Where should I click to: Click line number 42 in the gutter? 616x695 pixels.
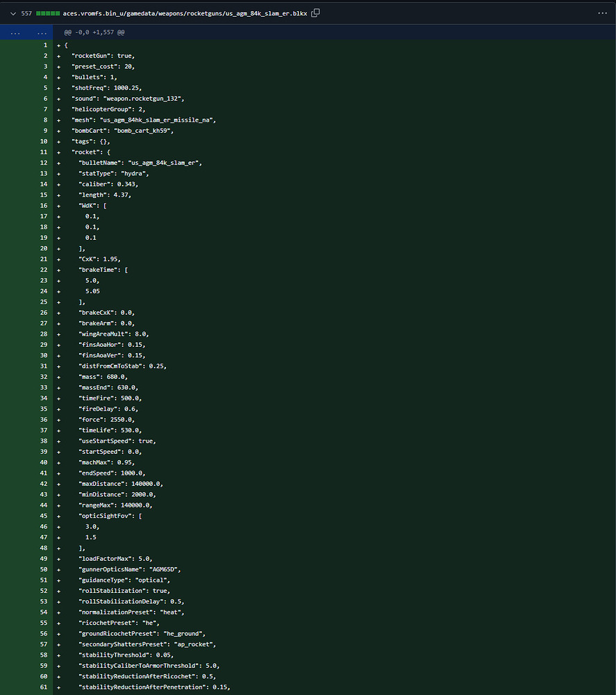(x=44, y=484)
